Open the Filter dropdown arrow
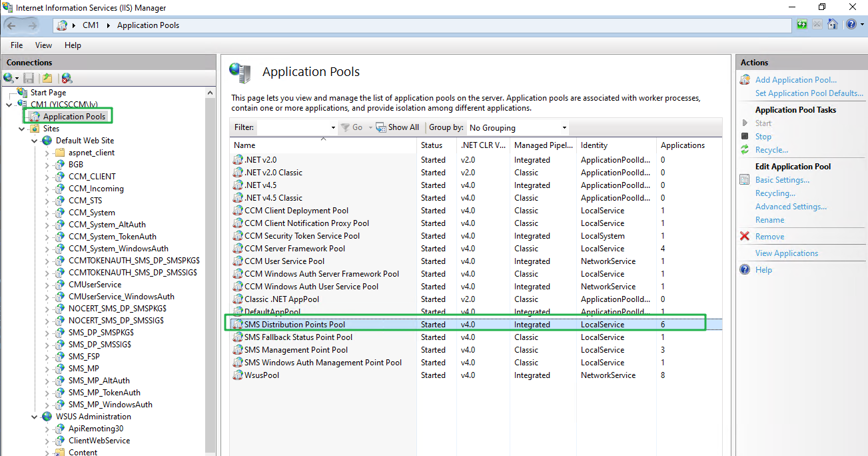The image size is (868, 456). click(x=333, y=127)
